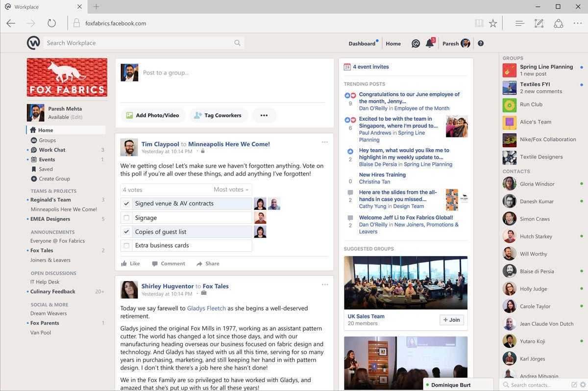Open the web note pen icon
The height and width of the screenshot is (391, 588).
click(x=539, y=23)
